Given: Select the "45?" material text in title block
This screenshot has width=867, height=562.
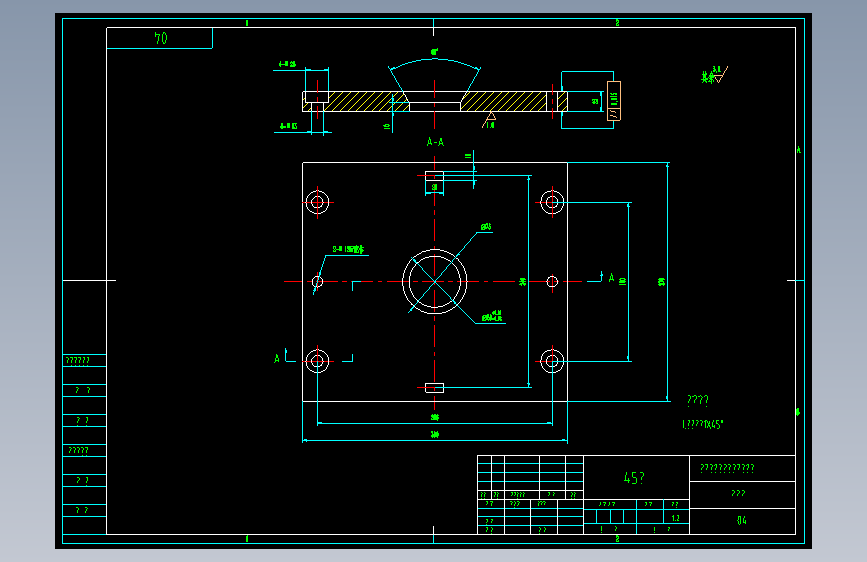Looking at the screenshot, I should click(634, 478).
